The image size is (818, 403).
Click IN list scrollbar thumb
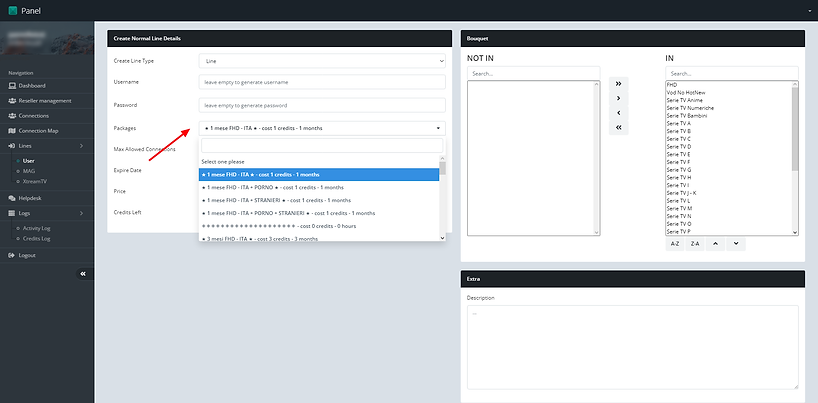tap(795, 128)
